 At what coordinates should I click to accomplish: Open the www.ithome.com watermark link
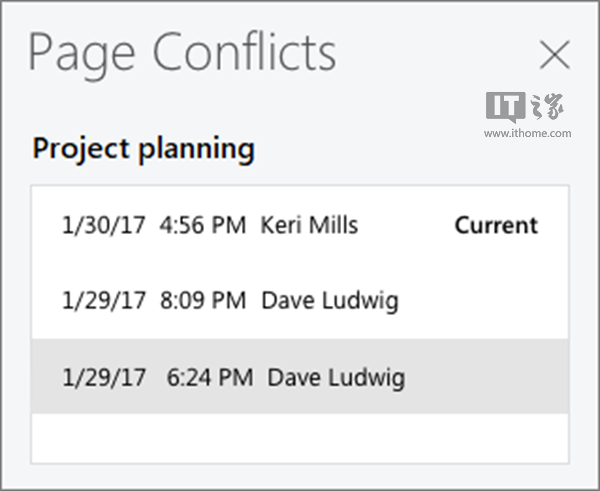[527, 132]
